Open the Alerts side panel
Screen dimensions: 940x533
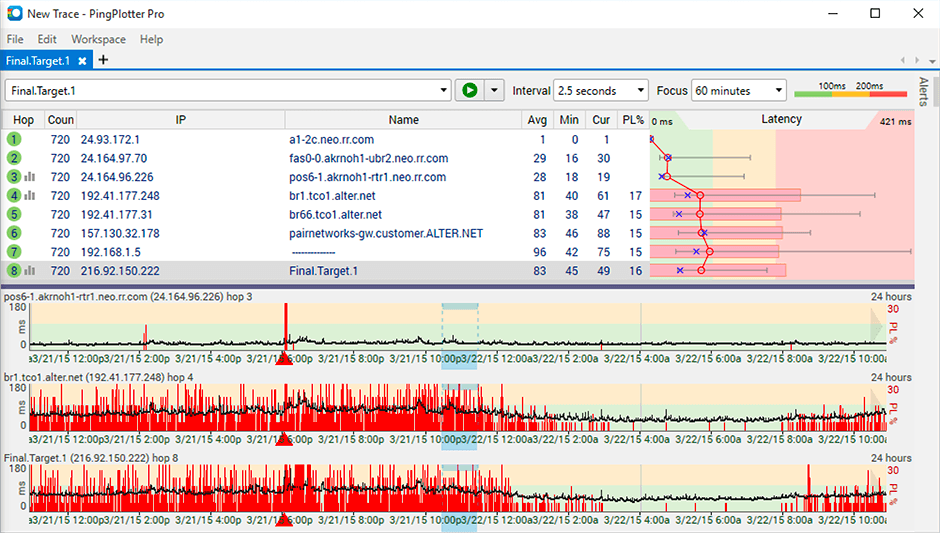click(922, 90)
